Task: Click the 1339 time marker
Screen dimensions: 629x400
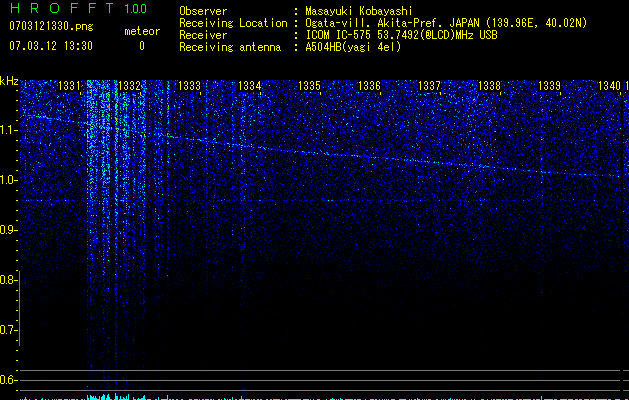Action: 550,86
